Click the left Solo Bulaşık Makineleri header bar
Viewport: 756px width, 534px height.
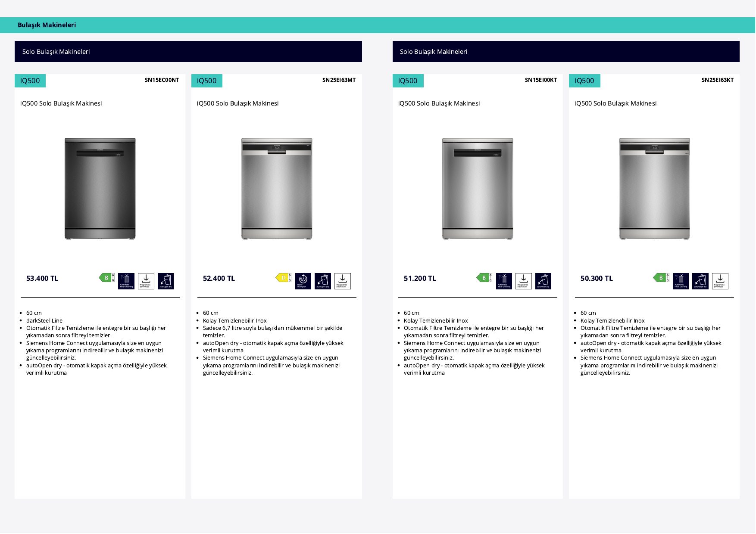[188, 52]
